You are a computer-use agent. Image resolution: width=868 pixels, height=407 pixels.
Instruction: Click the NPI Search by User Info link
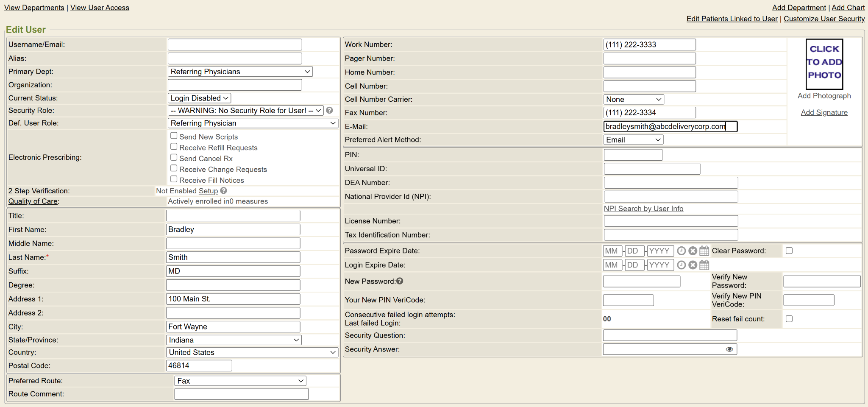coord(643,209)
